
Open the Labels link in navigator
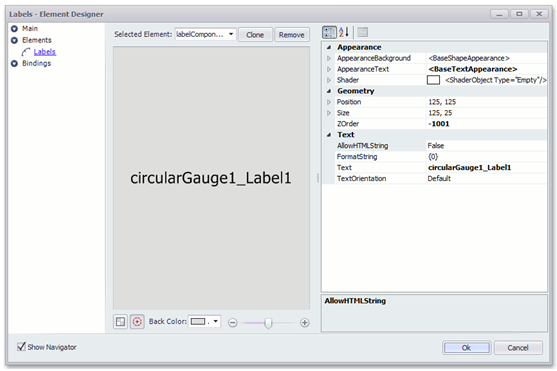pos(45,52)
